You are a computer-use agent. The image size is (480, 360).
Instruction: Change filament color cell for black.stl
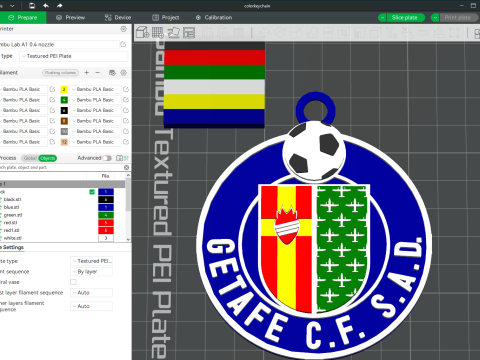point(106,199)
